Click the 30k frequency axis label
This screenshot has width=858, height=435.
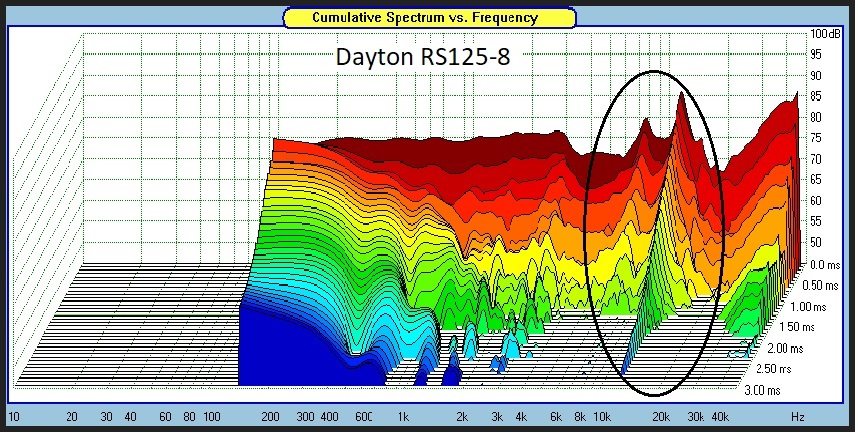pos(696,417)
